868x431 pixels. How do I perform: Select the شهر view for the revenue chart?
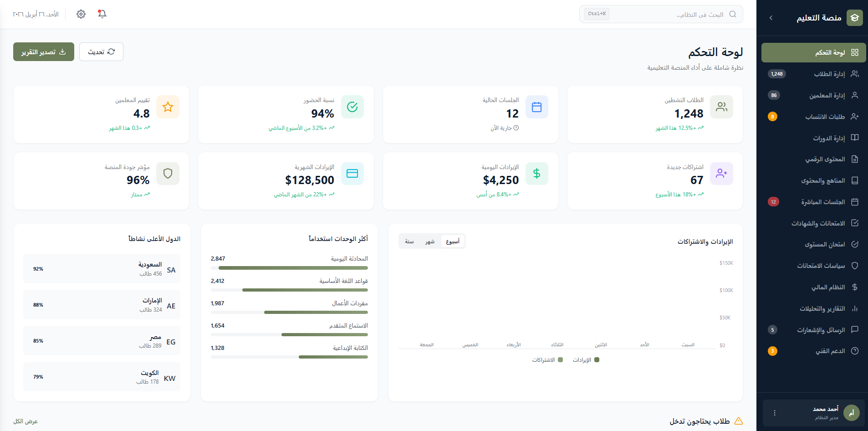point(430,241)
